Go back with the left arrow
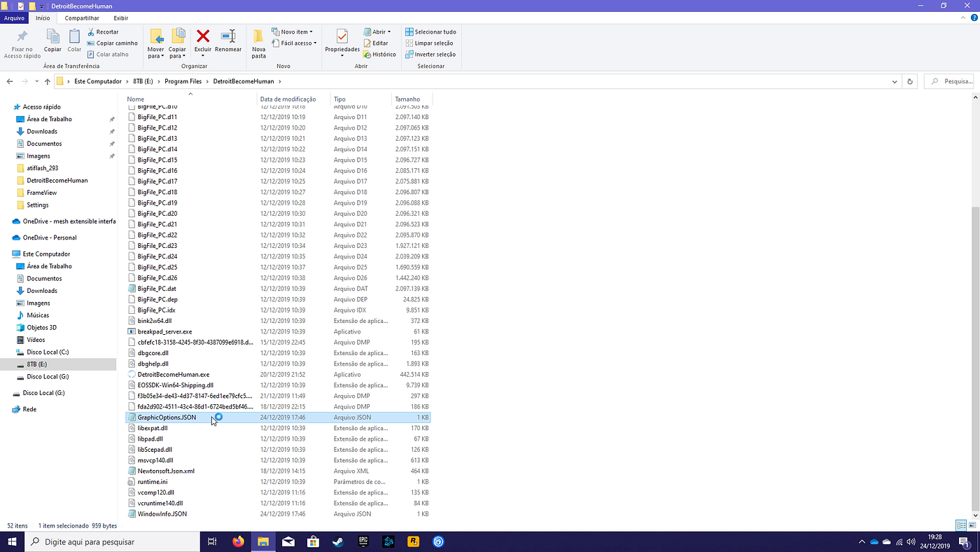The image size is (980, 552). tap(10, 81)
